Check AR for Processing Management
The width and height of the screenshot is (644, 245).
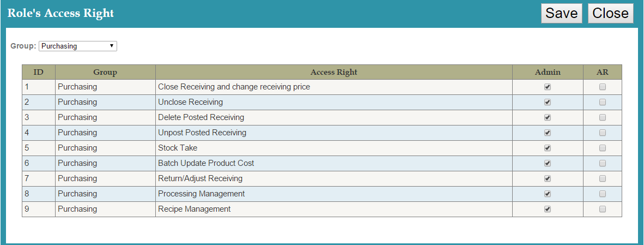pos(602,194)
